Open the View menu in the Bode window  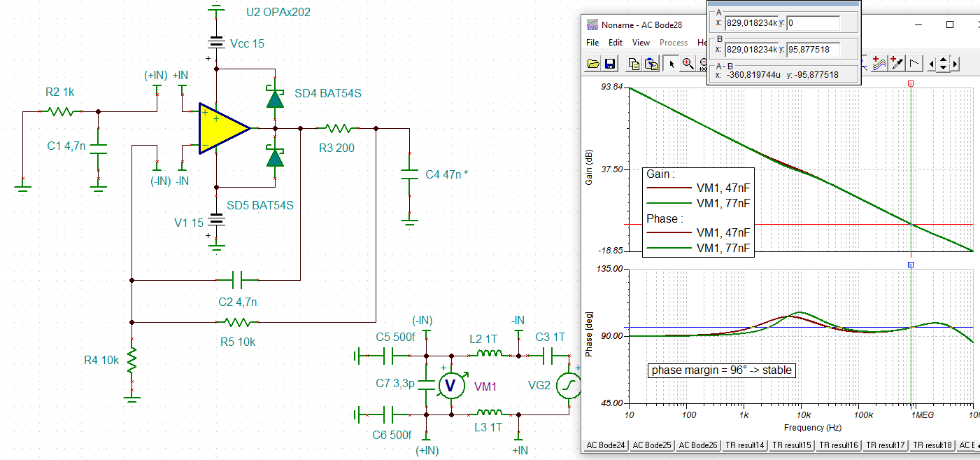coord(641,43)
